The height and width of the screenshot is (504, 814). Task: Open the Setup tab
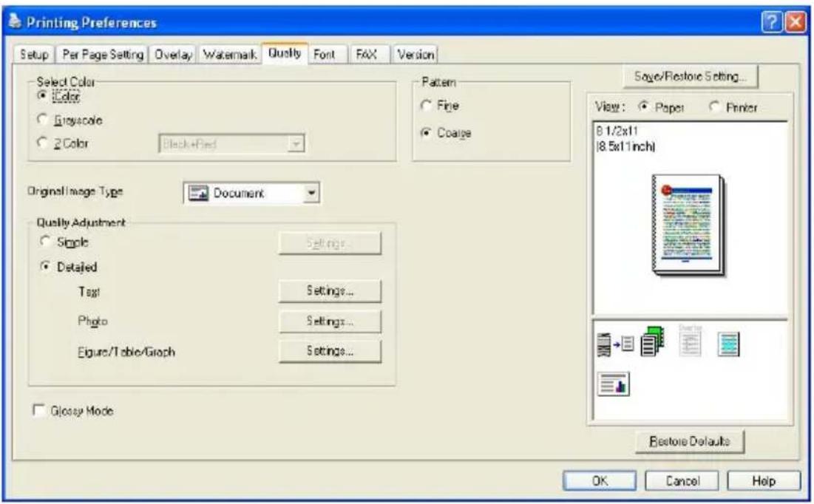pyautogui.click(x=34, y=54)
